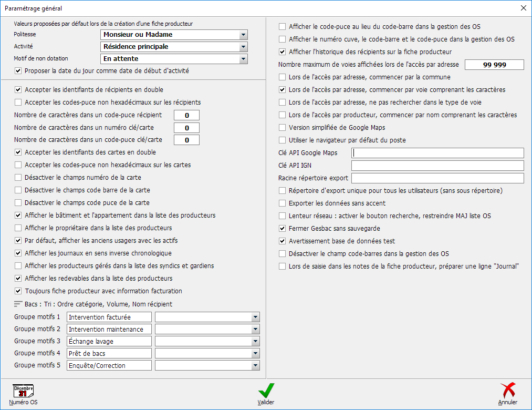The image size is (532, 410).
Task: Close the Paramétrage général window
Action: pos(523,8)
